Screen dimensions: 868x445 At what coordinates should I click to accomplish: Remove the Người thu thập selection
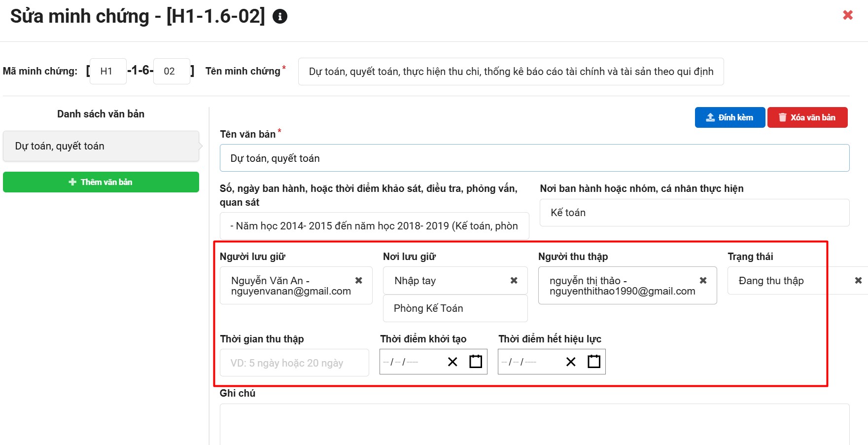[x=703, y=280]
